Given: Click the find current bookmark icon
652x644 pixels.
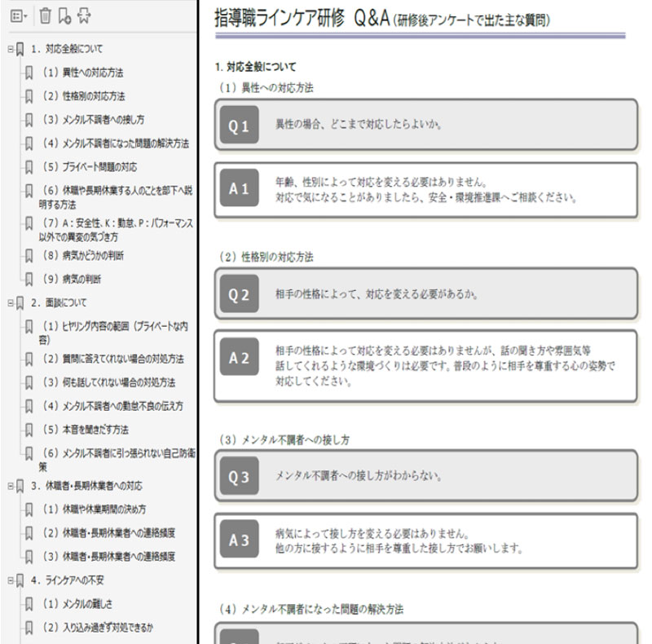Looking at the screenshot, I should click(x=84, y=15).
